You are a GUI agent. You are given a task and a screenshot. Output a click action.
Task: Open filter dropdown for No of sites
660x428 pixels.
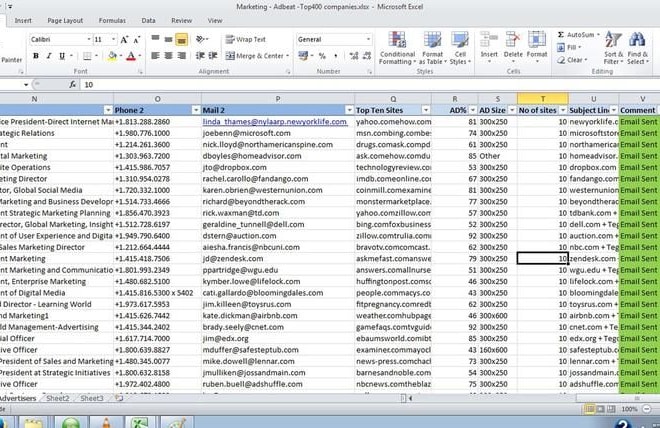563,110
